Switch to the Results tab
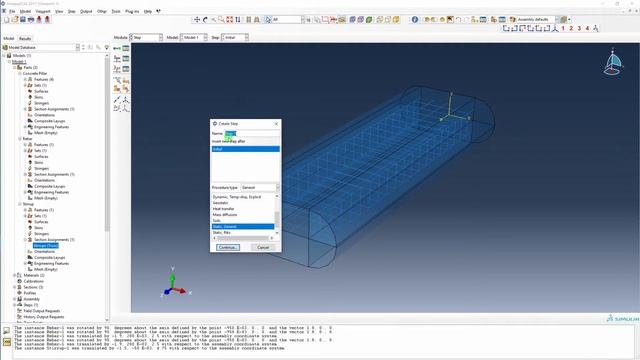 click(x=25, y=38)
